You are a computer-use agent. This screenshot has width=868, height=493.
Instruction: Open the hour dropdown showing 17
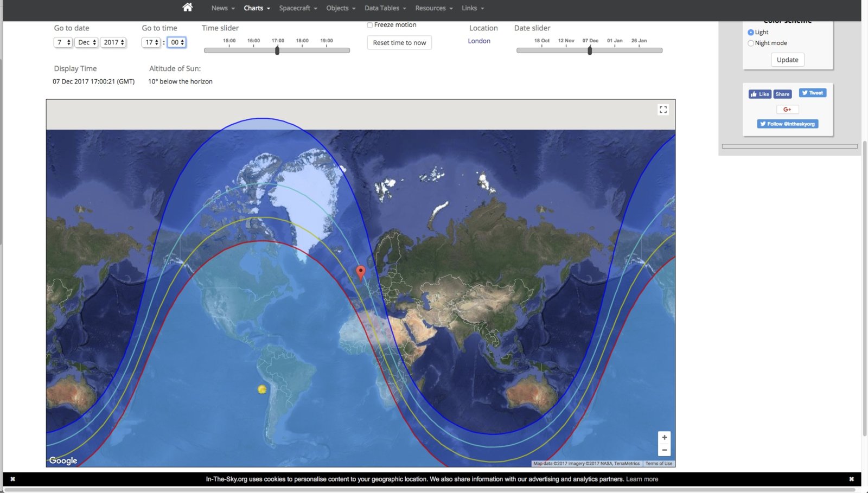click(151, 42)
